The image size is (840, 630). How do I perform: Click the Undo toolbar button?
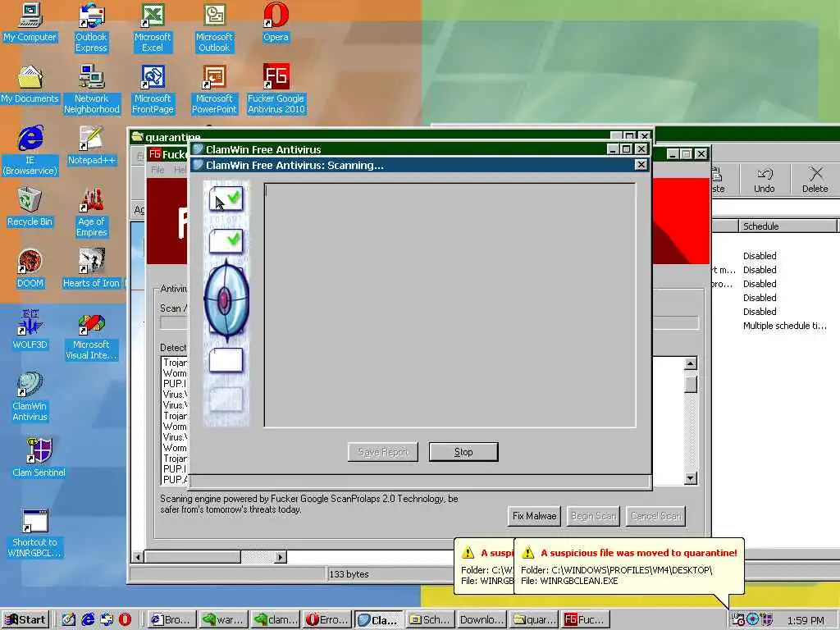click(x=765, y=180)
